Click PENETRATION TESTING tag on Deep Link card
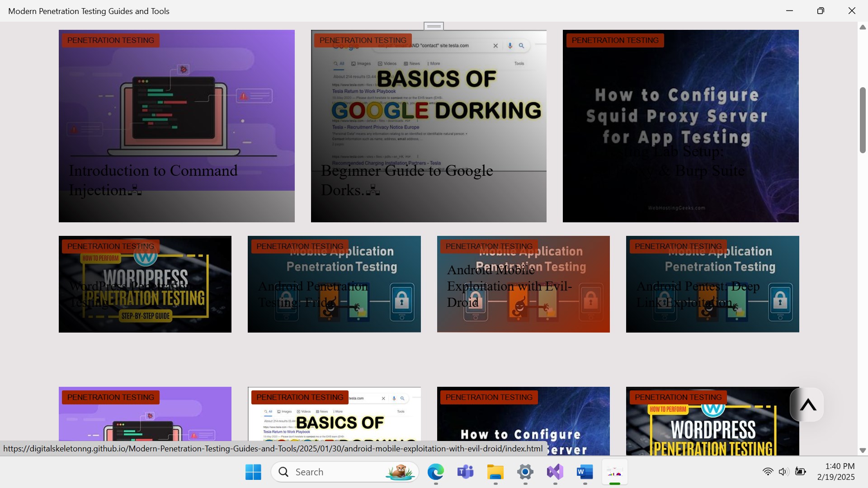The image size is (868, 488). pyautogui.click(x=678, y=246)
